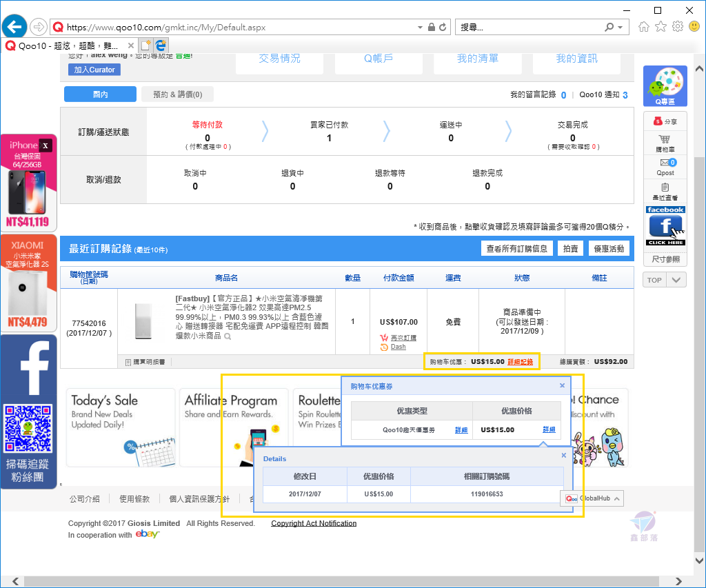Check Qpost messages via the envelope icon
Image resolution: width=706 pixels, height=588 pixels.
tap(664, 165)
